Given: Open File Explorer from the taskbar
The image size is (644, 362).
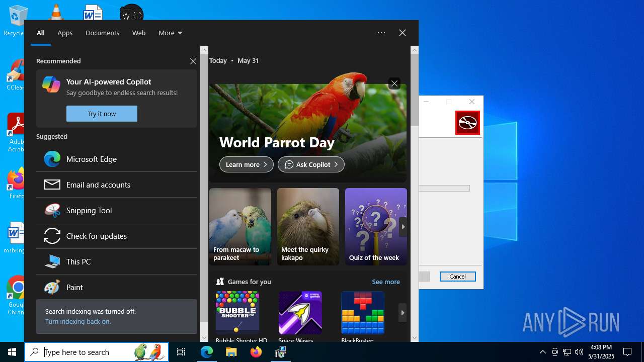Looking at the screenshot, I should [x=231, y=352].
